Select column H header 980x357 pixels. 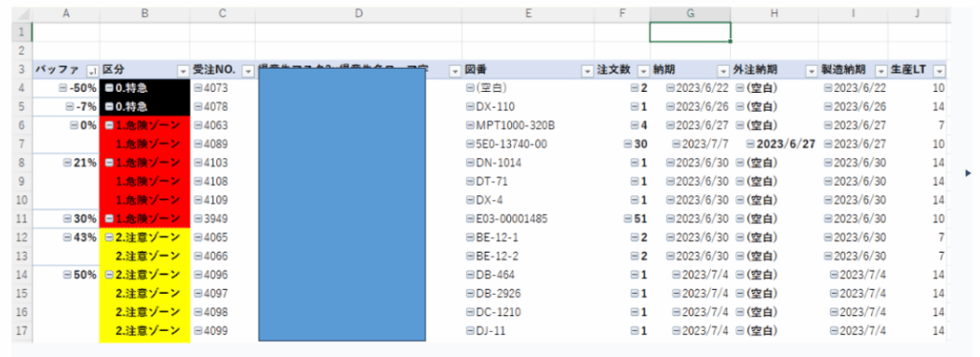point(774,13)
